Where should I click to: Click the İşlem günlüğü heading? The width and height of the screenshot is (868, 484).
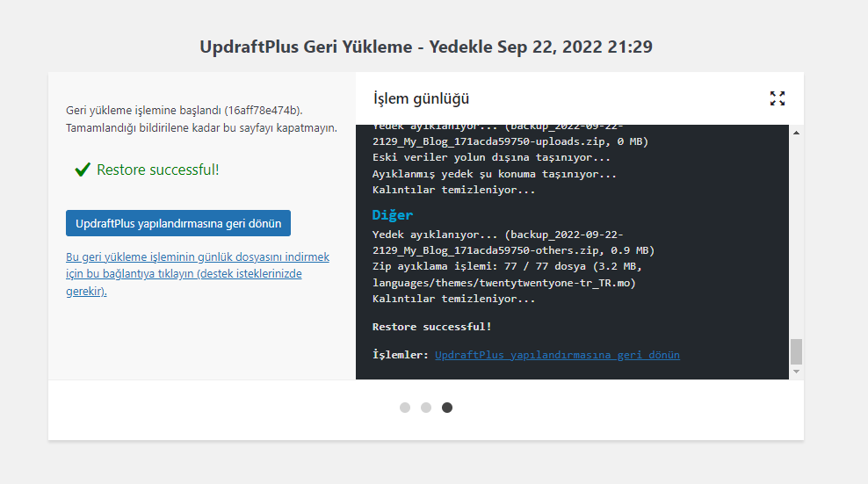pos(422,98)
